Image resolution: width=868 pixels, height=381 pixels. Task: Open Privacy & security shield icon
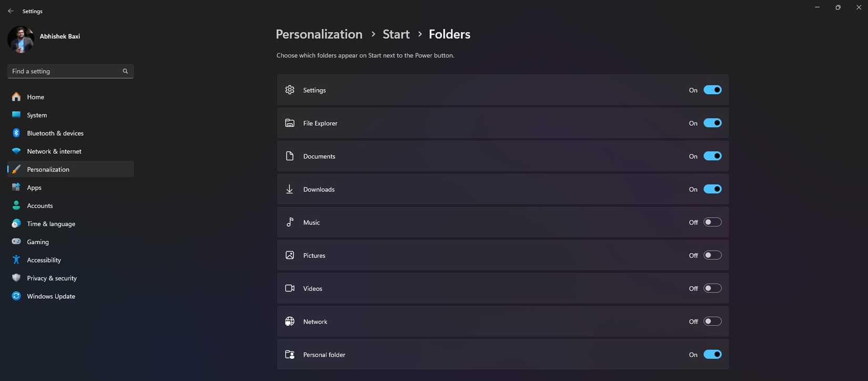coord(16,278)
